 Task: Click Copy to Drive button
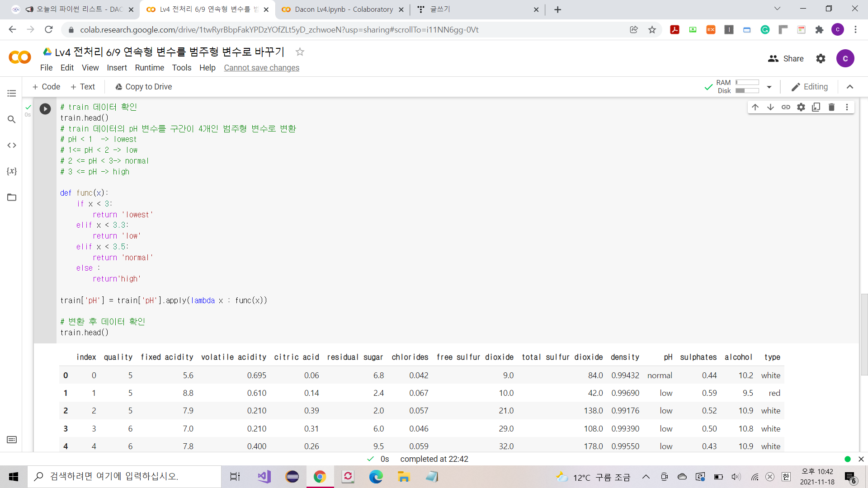tap(143, 87)
